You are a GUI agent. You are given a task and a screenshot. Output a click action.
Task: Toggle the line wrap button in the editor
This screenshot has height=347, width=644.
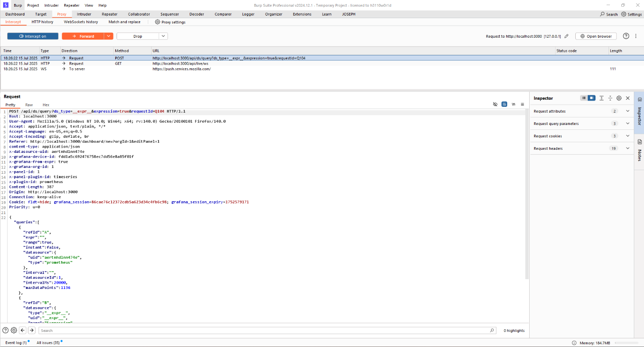coord(504,104)
